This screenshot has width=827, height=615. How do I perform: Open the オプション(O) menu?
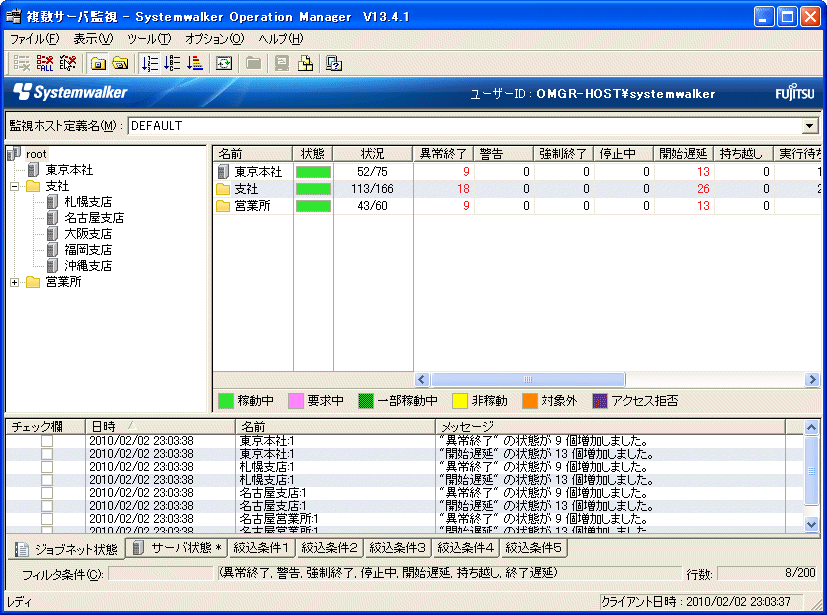coord(215,39)
